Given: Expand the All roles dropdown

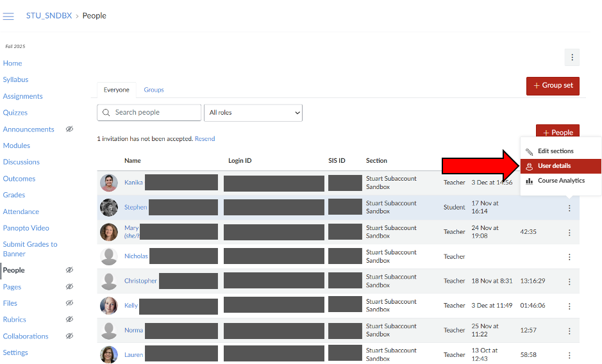Looking at the screenshot, I should (253, 113).
